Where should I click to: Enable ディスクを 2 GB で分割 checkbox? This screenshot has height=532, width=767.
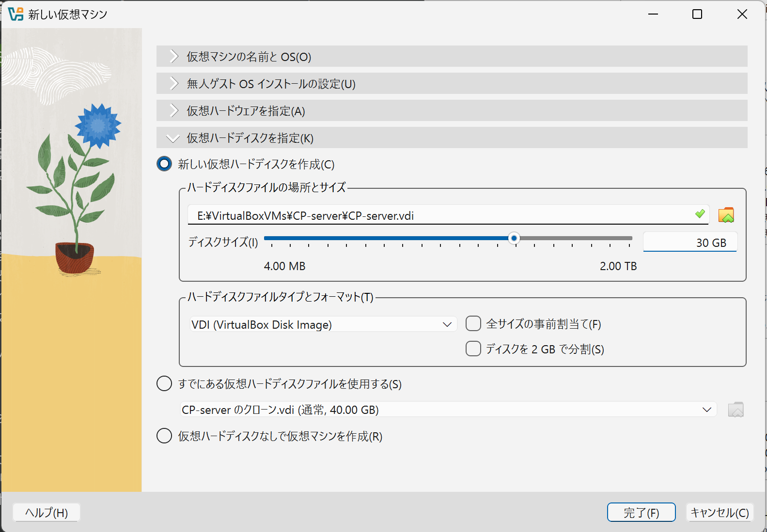(x=473, y=349)
